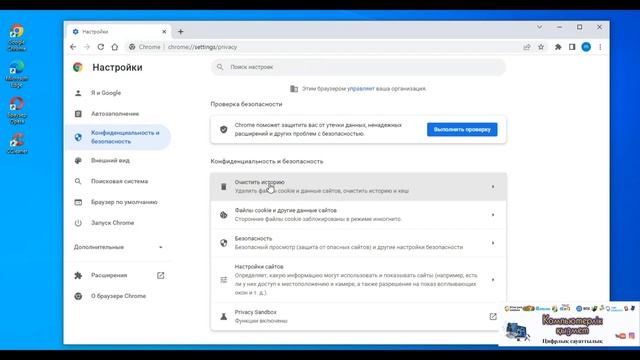Bookmark this page with the star
The width and height of the screenshot is (640, 360).
541,47
